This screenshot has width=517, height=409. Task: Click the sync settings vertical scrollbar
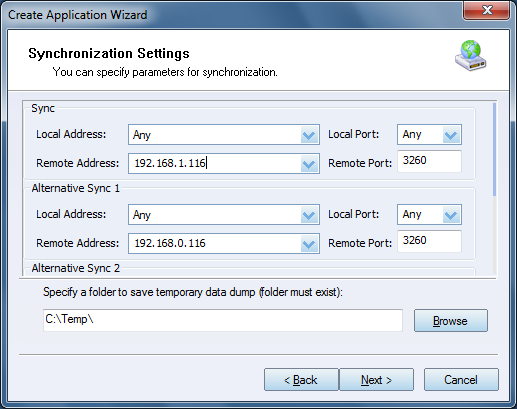click(494, 188)
